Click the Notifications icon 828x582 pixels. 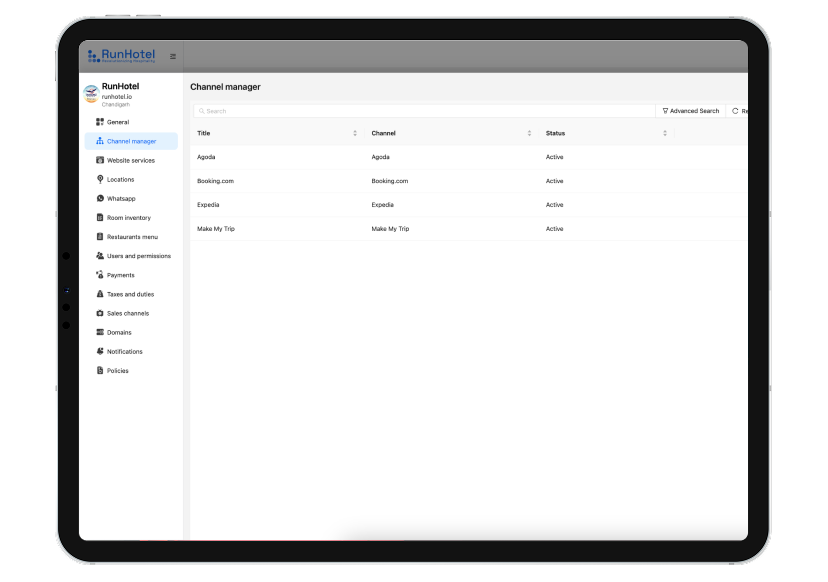point(100,351)
